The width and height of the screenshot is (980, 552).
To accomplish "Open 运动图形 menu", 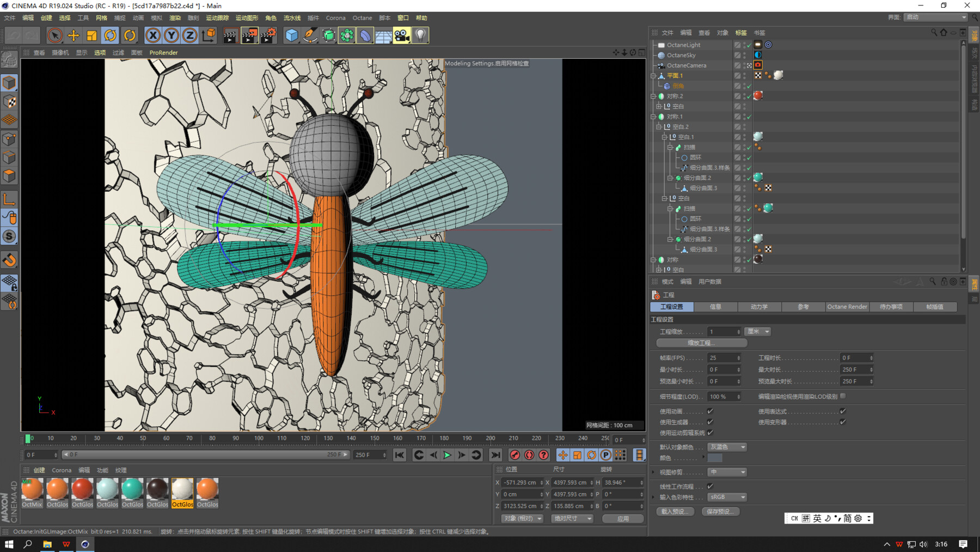I will (247, 18).
